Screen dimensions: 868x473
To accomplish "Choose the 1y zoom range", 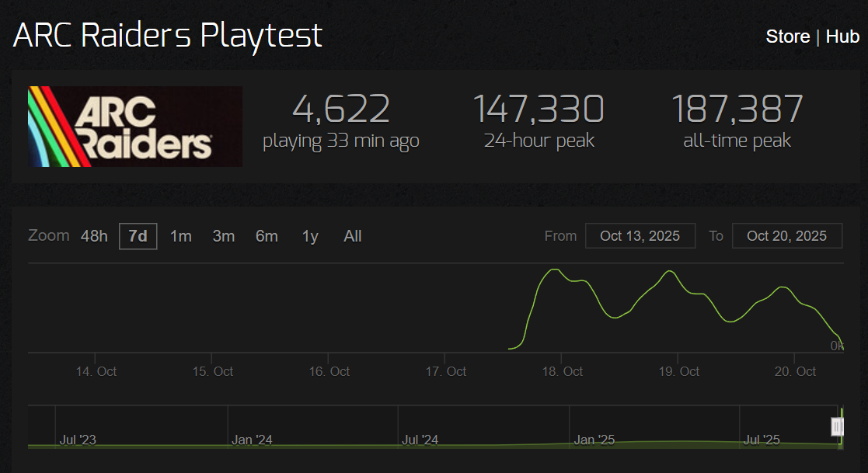I will tap(310, 236).
